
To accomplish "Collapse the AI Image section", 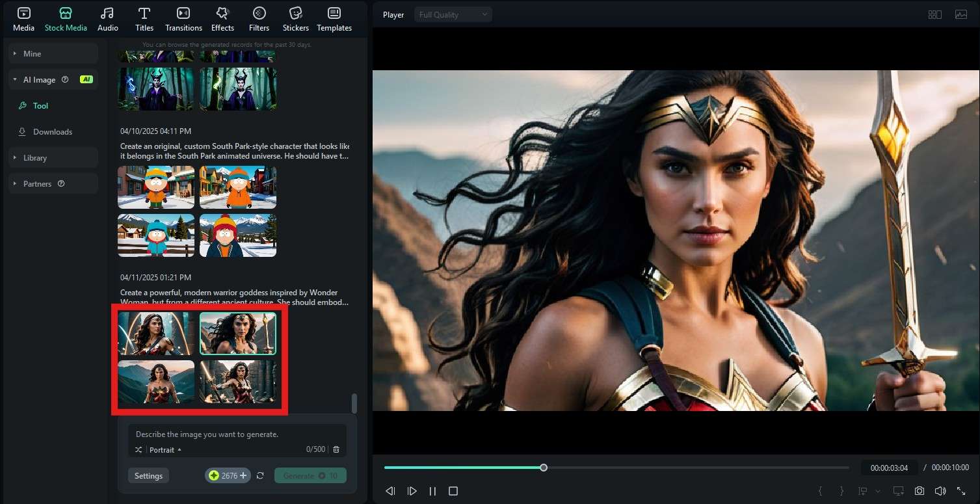I will [x=15, y=80].
